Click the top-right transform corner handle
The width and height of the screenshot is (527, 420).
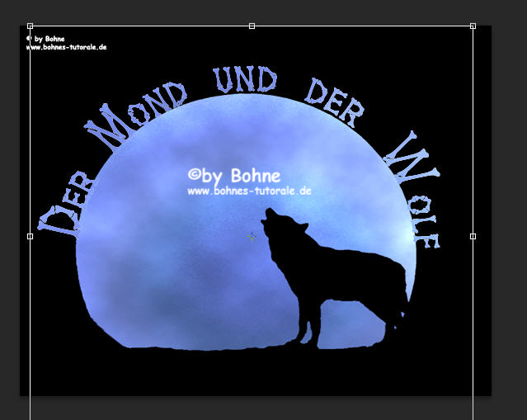click(x=473, y=26)
